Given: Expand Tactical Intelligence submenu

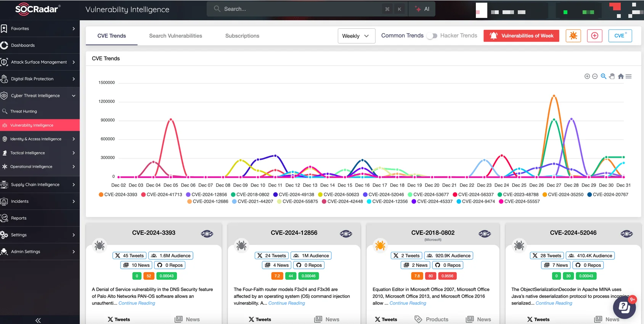Looking at the screenshot, I should click(40, 153).
